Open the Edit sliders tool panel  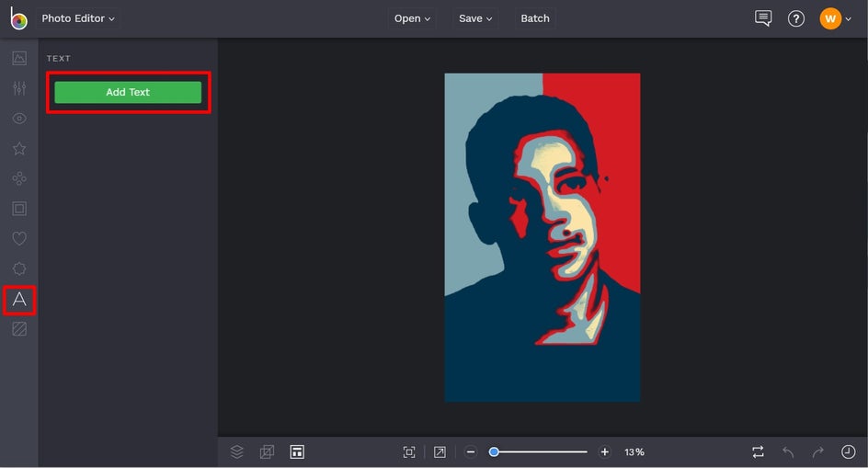tap(19, 88)
